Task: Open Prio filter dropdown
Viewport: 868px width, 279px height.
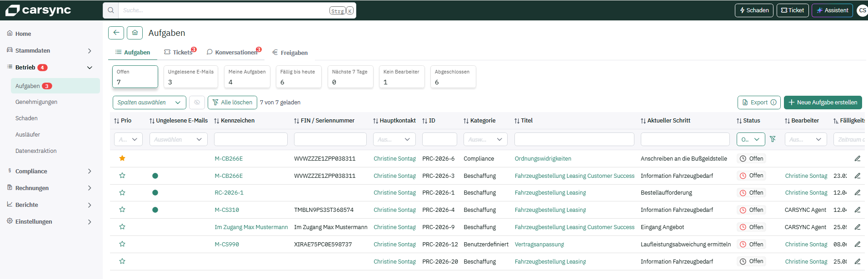Action: (128, 139)
